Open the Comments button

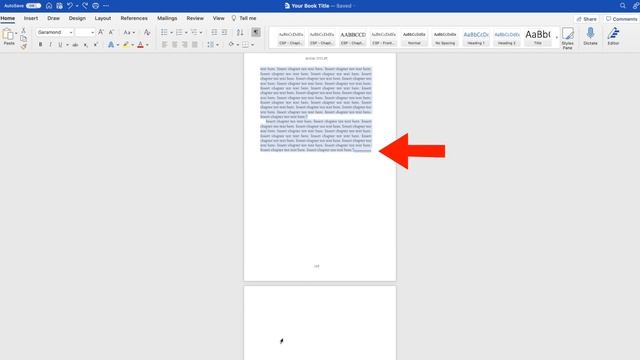621,19
